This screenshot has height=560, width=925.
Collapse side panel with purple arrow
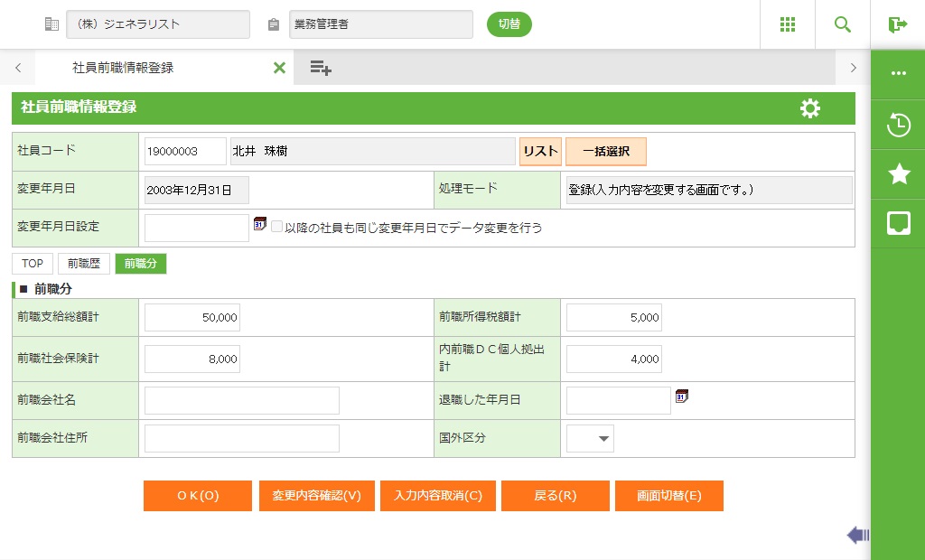tap(857, 536)
